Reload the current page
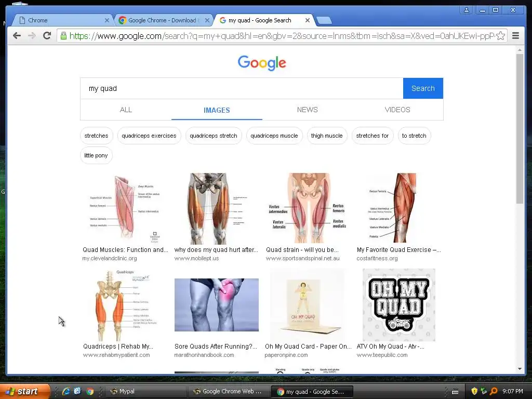Image resolution: width=532 pixels, height=399 pixels. tap(47, 36)
